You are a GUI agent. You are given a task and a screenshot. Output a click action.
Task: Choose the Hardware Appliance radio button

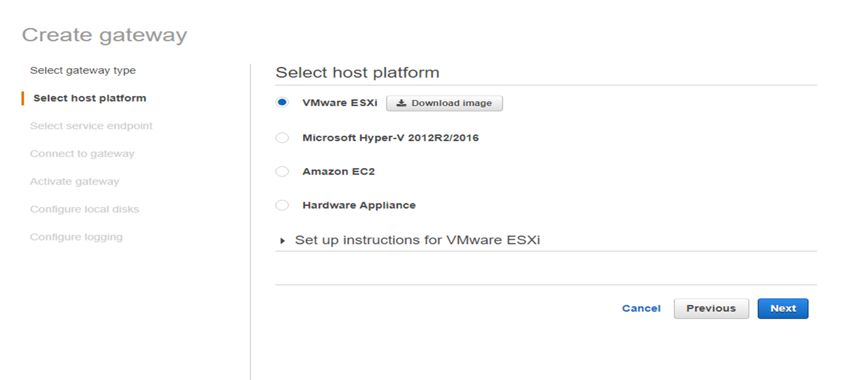click(282, 205)
